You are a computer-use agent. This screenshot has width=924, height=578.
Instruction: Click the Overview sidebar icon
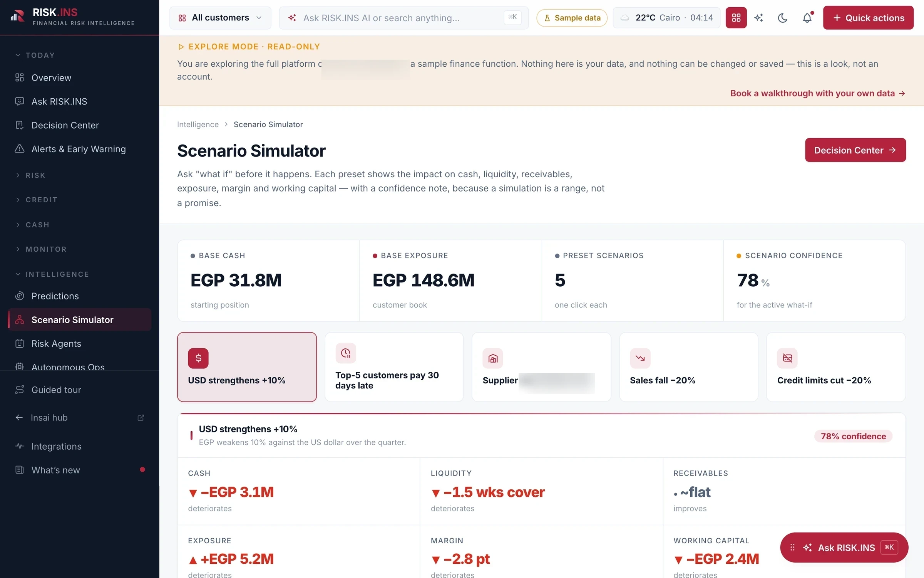click(x=20, y=77)
